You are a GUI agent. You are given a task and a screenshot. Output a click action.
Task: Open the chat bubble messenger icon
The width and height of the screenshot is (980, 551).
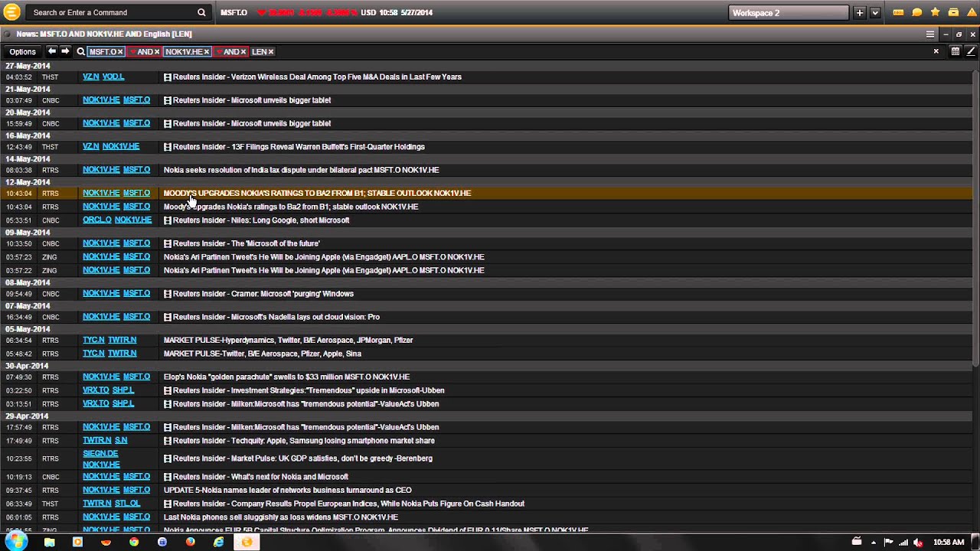(x=916, y=12)
